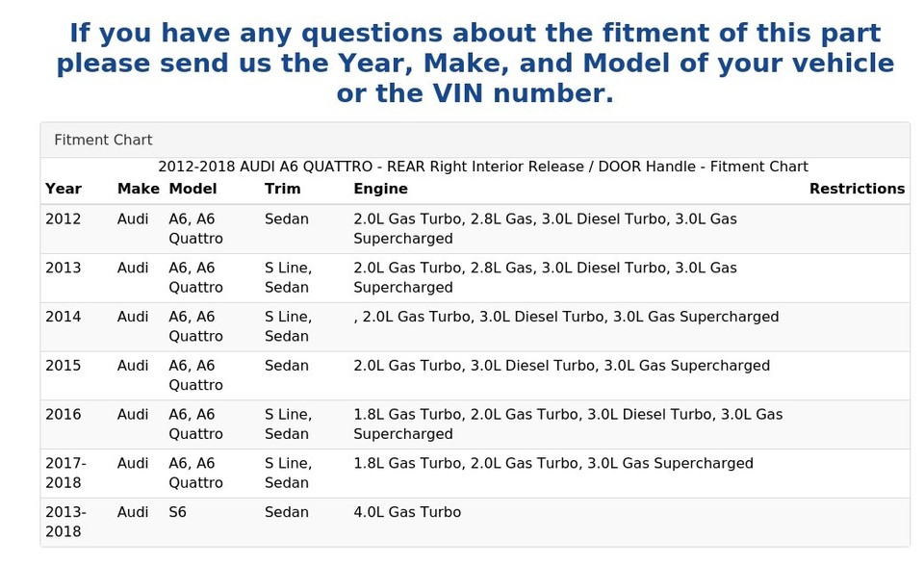The width and height of the screenshot is (924, 565).
Task: Select the 2017-2018 year cell
Action: pos(65,473)
